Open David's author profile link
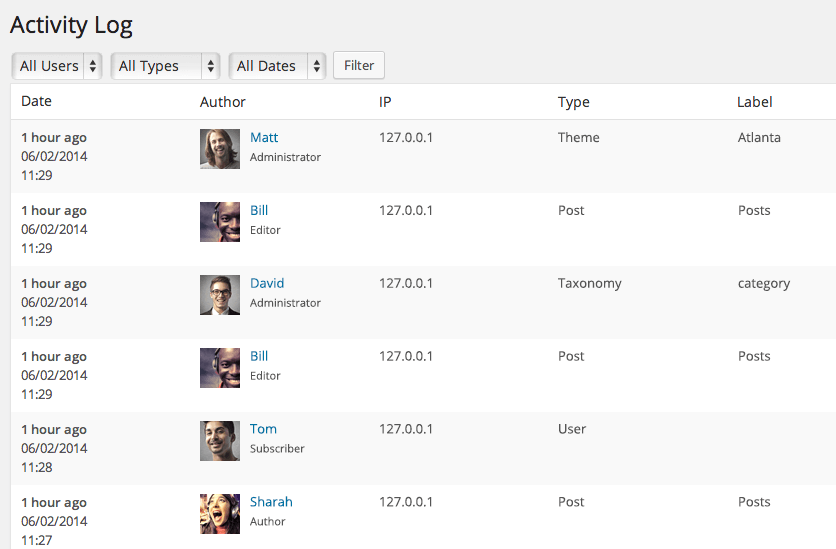This screenshot has width=836, height=549. pyautogui.click(x=267, y=283)
